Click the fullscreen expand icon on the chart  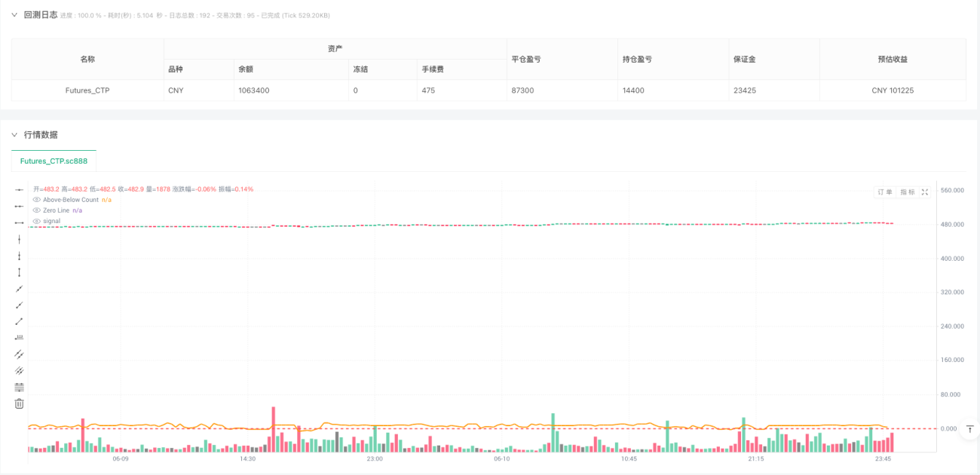coord(925,192)
